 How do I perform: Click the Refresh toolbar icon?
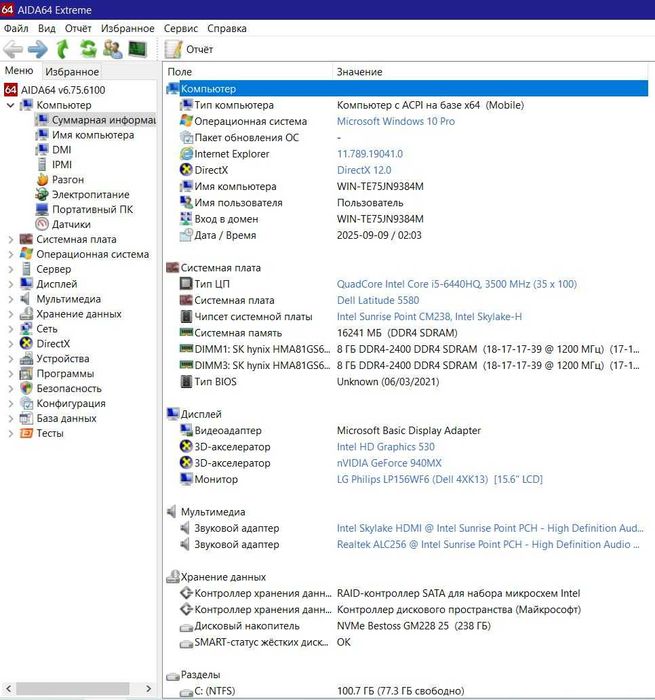pos(88,49)
